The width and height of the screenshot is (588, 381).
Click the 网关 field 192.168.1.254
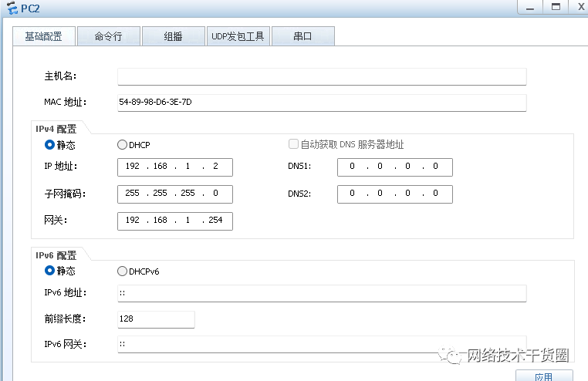coord(174,221)
